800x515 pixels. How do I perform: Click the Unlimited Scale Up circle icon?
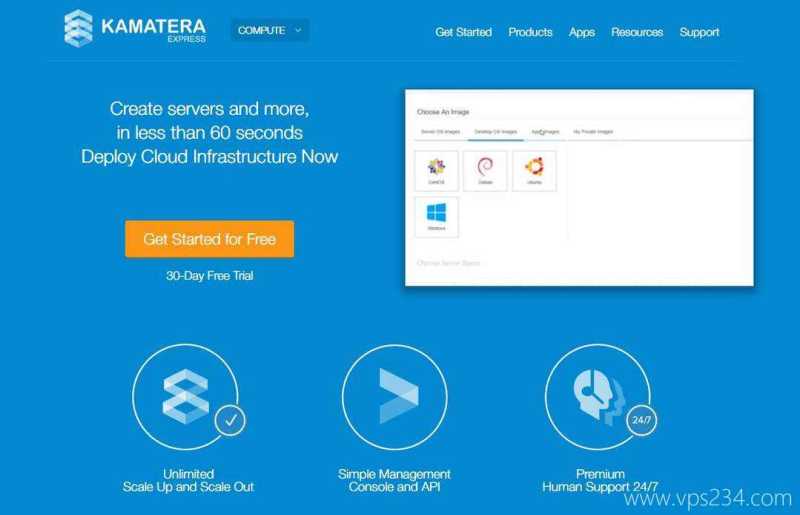pyautogui.click(x=185, y=395)
